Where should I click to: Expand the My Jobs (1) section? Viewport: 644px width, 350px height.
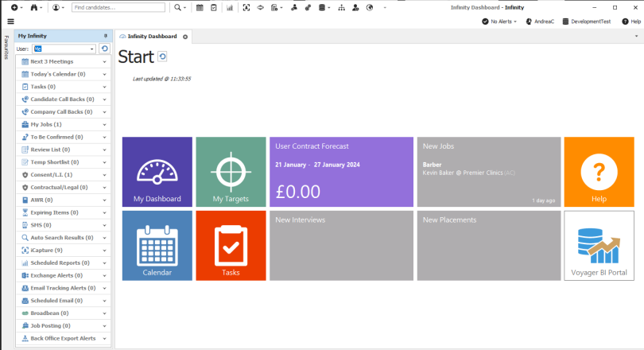104,124
